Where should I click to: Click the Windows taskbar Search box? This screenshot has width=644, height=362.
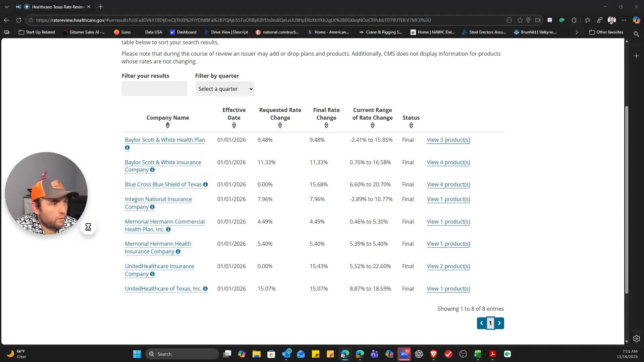(182, 354)
